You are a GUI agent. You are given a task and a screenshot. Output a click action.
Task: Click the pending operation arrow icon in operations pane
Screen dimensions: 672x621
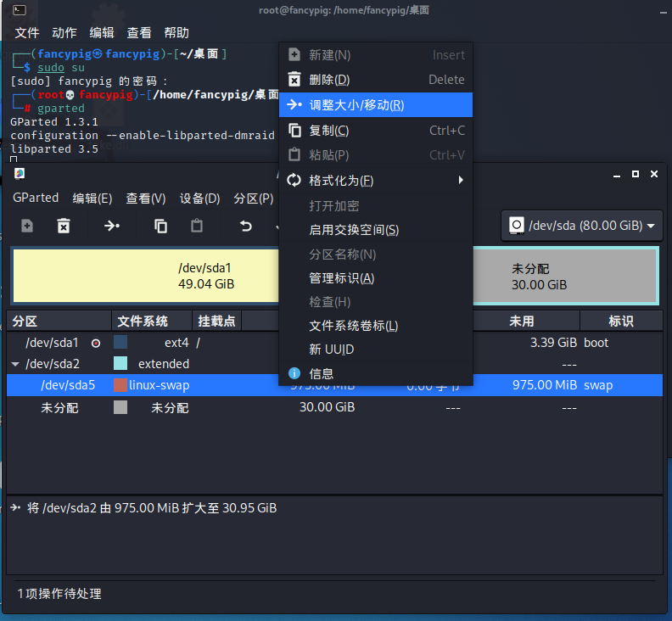15,508
